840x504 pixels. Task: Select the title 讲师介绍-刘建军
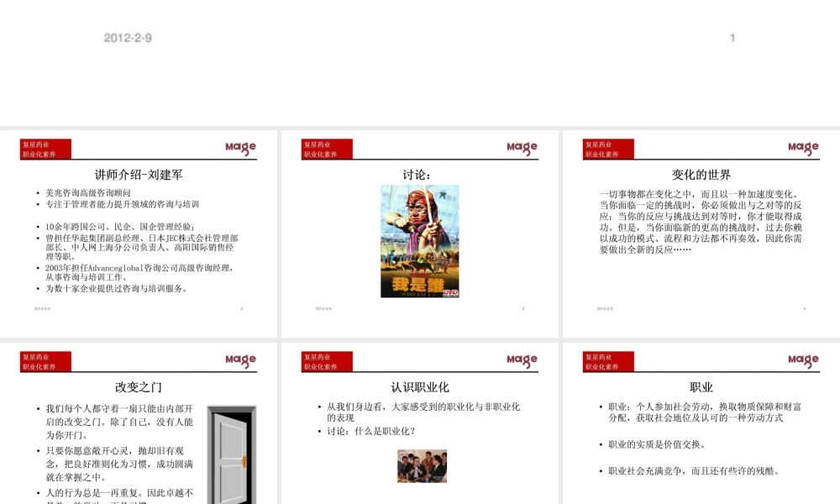(137, 172)
